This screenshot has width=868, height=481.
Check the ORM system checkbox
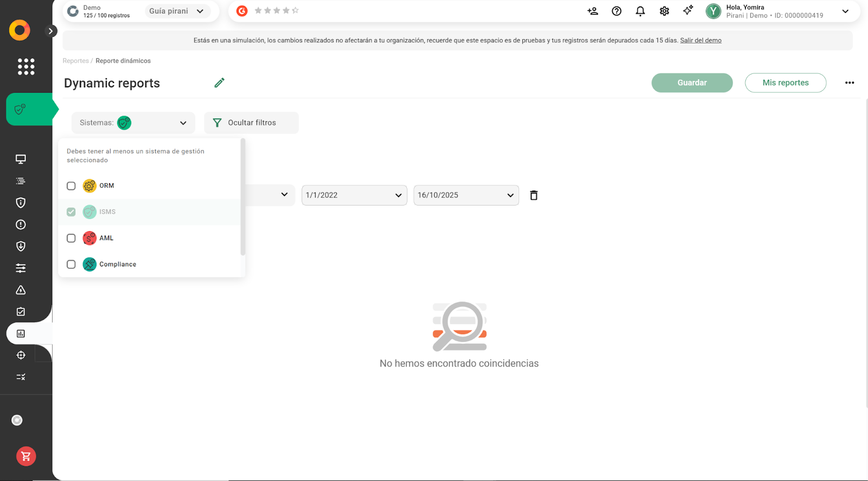(x=71, y=186)
